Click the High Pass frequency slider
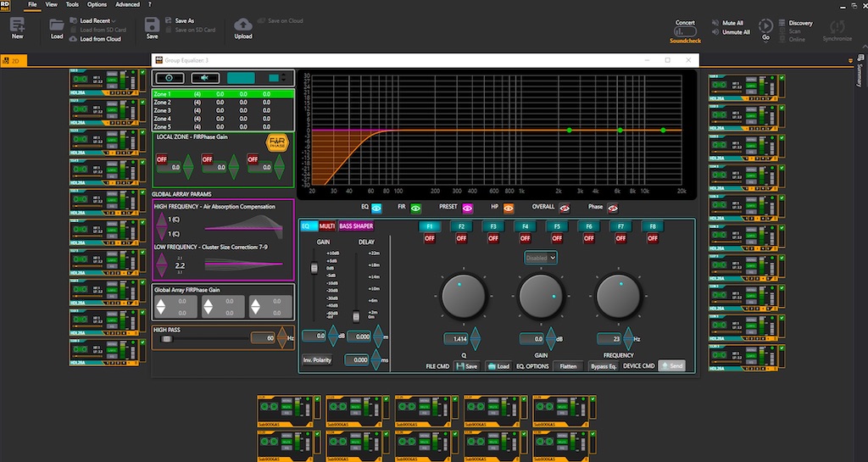Viewport: 868px width, 462px height. point(167,338)
